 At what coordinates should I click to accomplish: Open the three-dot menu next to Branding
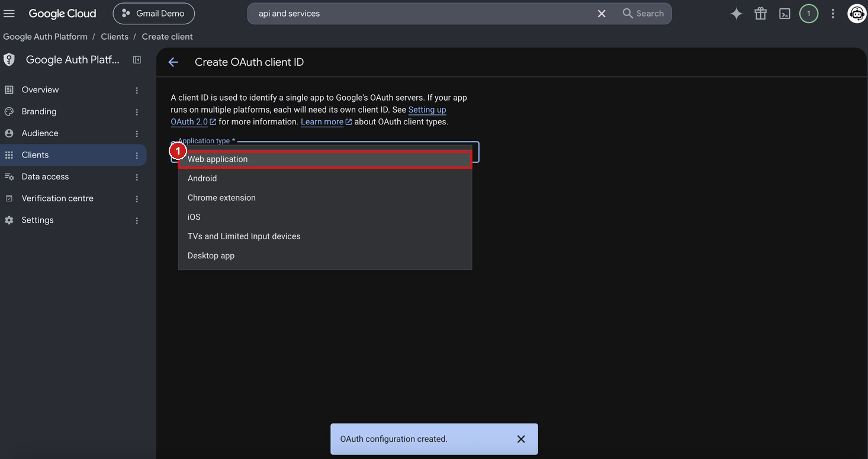coord(137,112)
